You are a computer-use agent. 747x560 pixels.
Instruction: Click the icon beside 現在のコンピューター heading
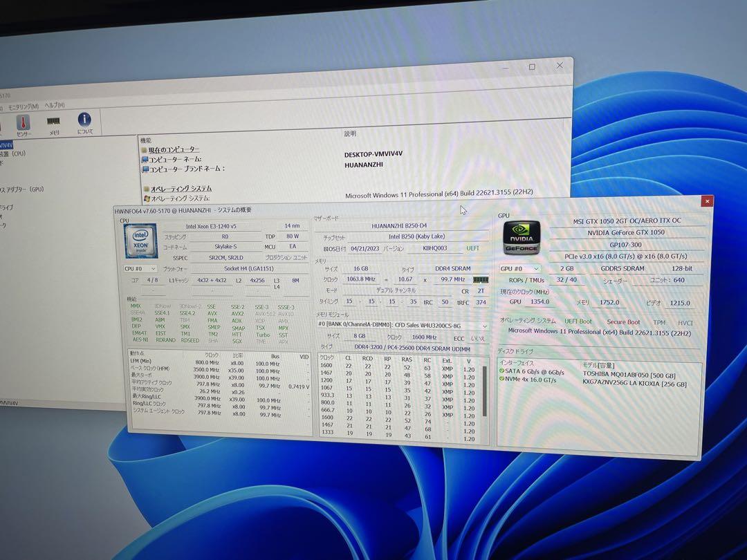tap(145, 151)
